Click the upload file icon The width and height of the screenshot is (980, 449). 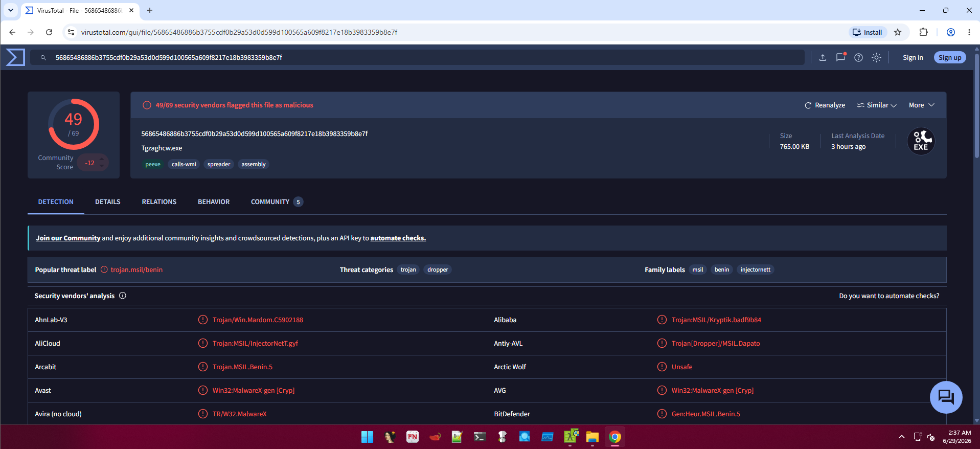[823, 58]
